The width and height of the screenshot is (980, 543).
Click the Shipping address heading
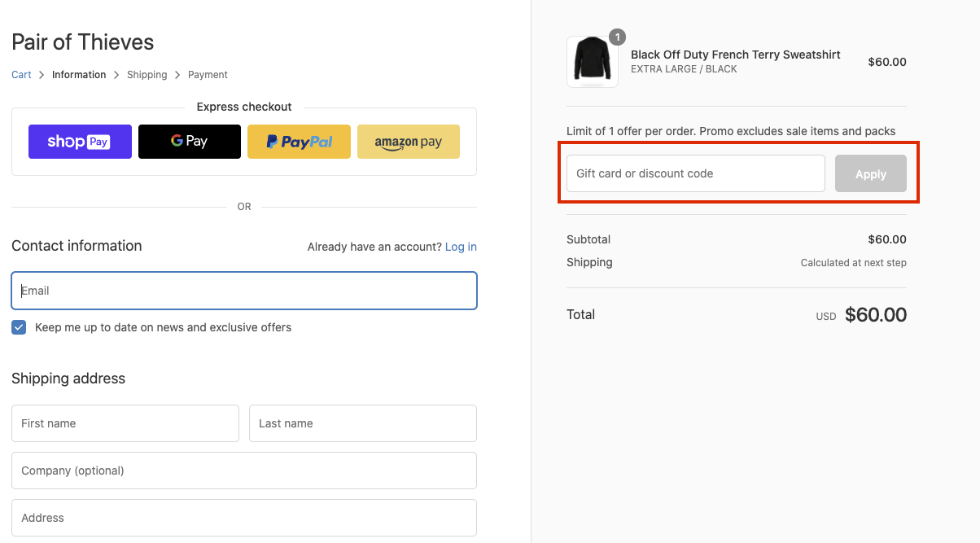click(x=68, y=379)
